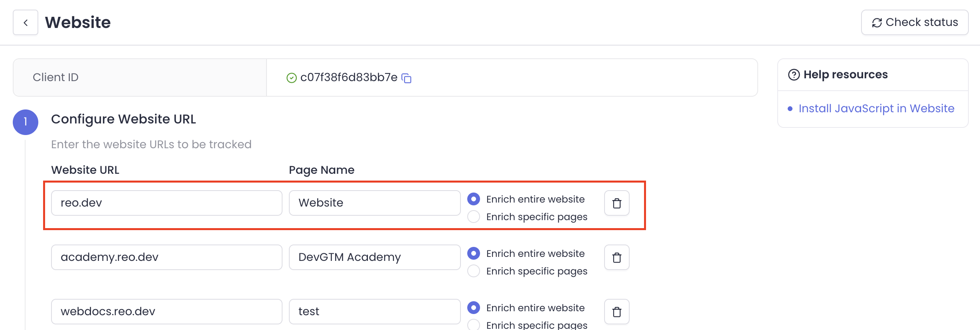Open Install JavaScript in Website link

point(876,109)
